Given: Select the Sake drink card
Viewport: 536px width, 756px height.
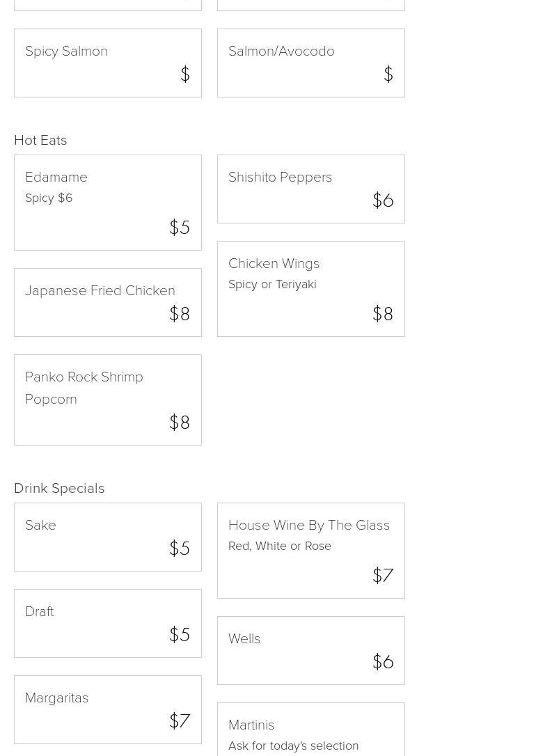Looking at the screenshot, I should pyautogui.click(x=108, y=537).
